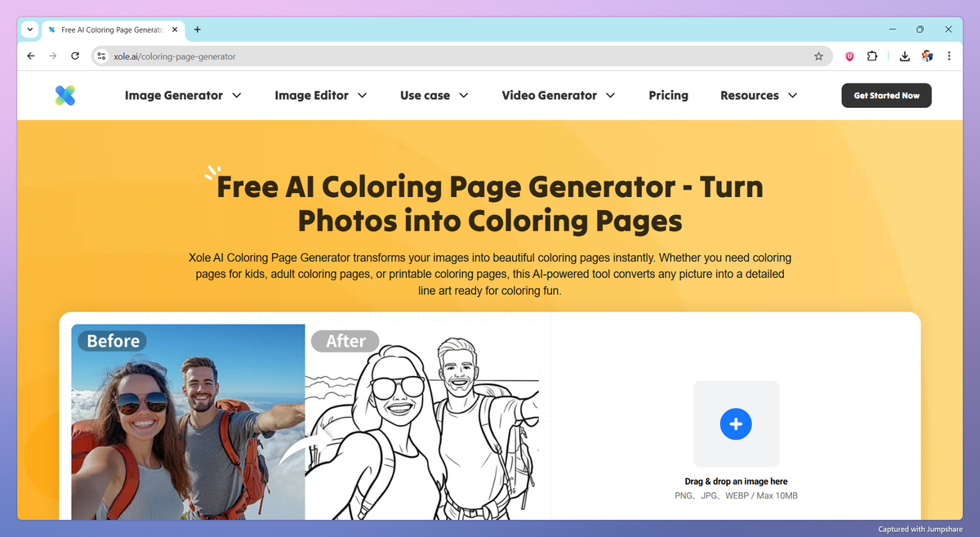Click the Get Started Now button
The image size is (980, 537).
coord(886,95)
